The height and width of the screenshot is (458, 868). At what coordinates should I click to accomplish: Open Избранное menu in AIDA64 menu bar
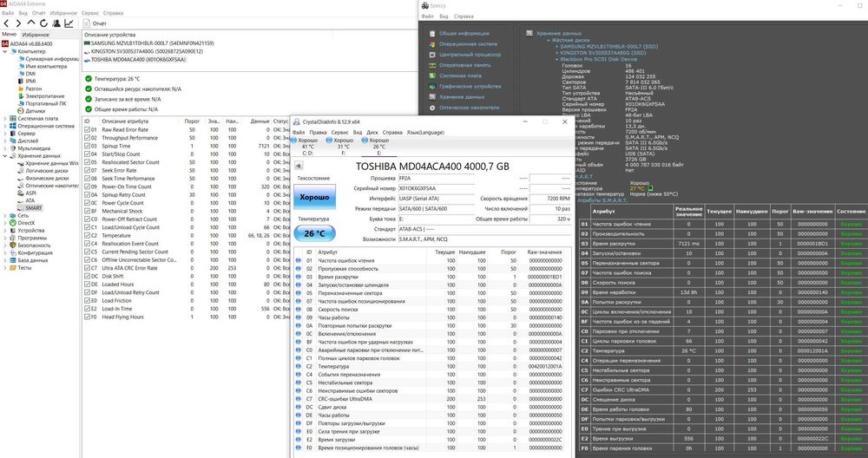(x=63, y=13)
